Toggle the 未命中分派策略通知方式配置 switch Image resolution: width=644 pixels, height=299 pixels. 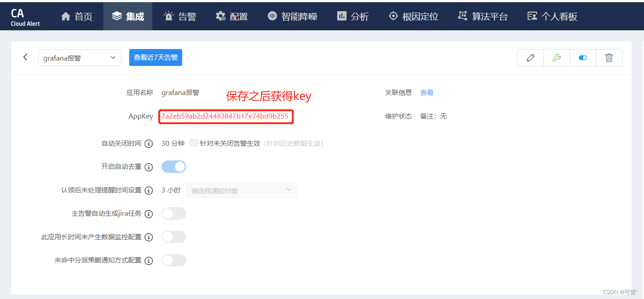click(x=174, y=260)
